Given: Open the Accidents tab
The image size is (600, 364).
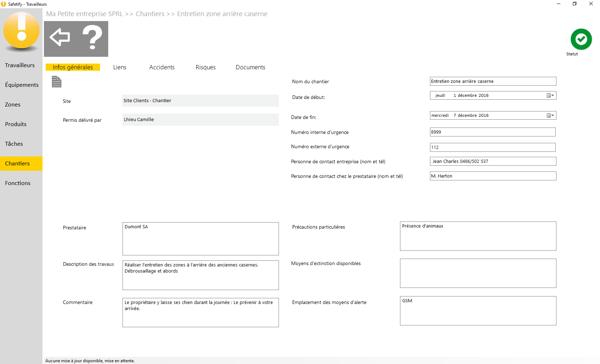Looking at the screenshot, I should tap(162, 67).
